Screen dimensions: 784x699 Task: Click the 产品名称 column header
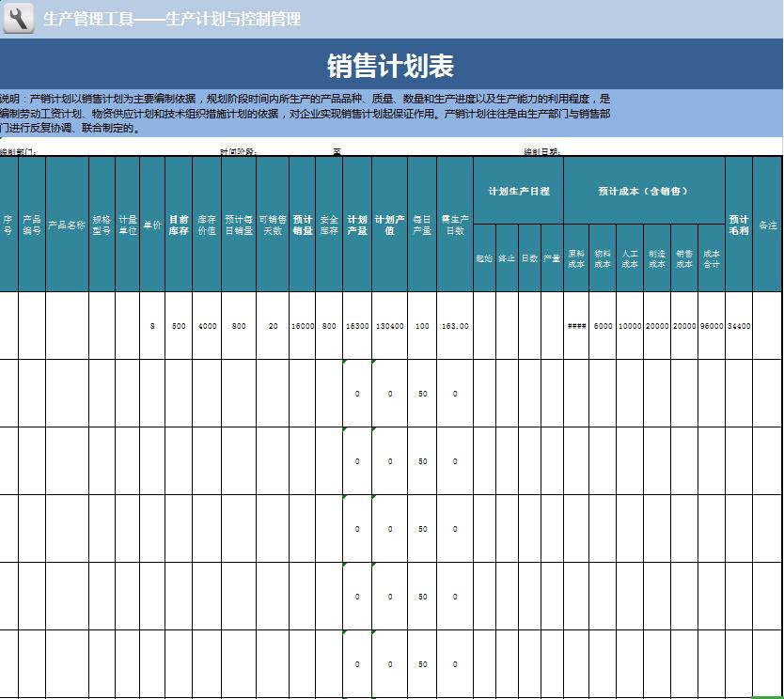point(67,225)
